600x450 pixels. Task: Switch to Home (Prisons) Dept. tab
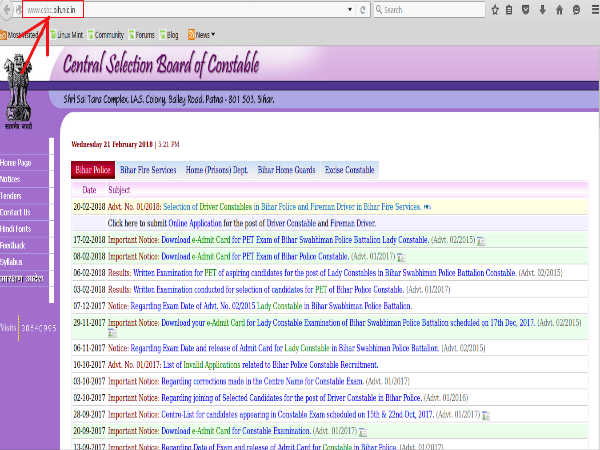[x=217, y=170]
